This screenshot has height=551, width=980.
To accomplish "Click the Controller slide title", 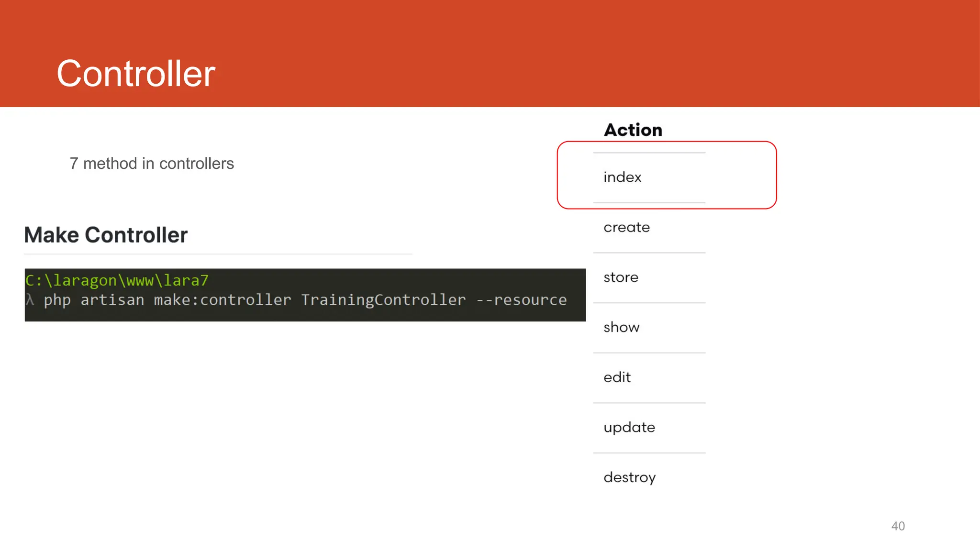I will tap(136, 74).
